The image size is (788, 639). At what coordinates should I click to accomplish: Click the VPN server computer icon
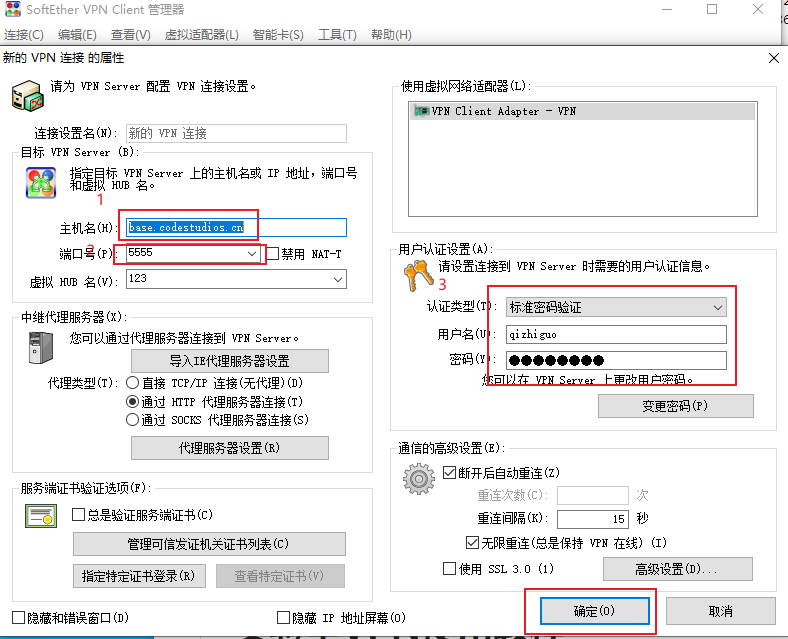[28, 95]
